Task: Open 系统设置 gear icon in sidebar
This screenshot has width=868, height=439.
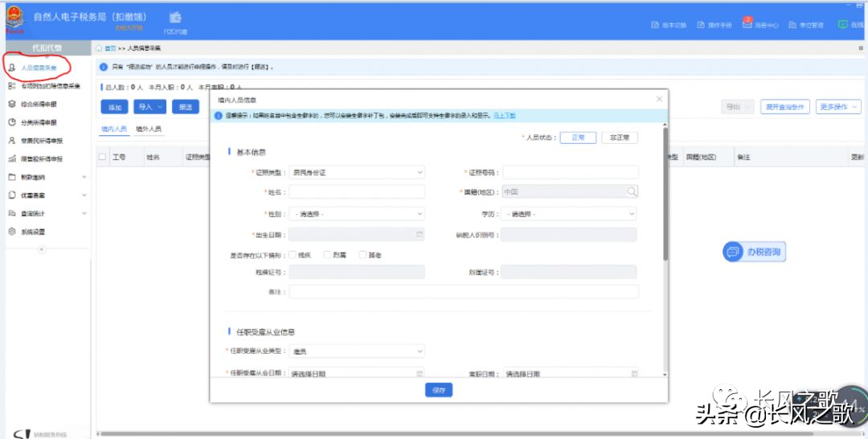Action: coord(12,232)
